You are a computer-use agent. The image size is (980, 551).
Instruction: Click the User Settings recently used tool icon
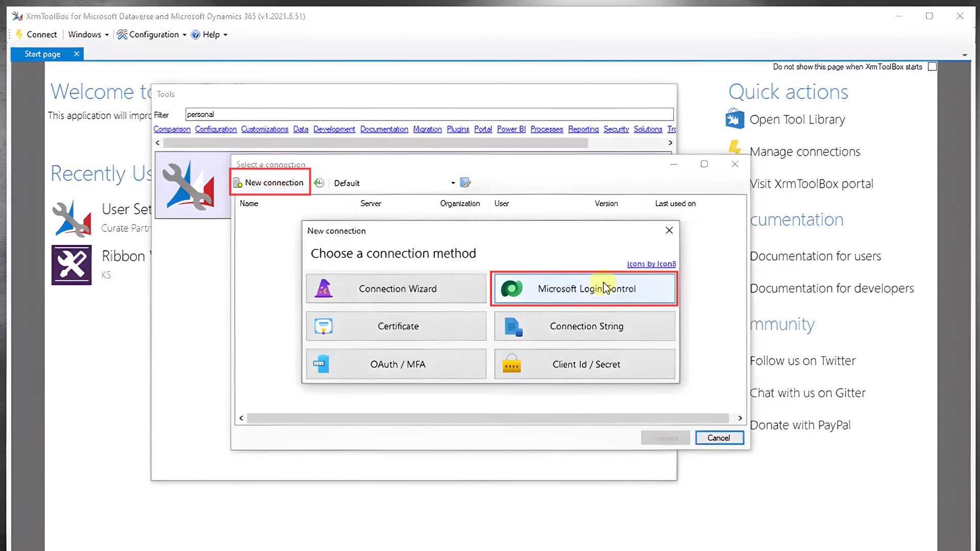point(71,218)
